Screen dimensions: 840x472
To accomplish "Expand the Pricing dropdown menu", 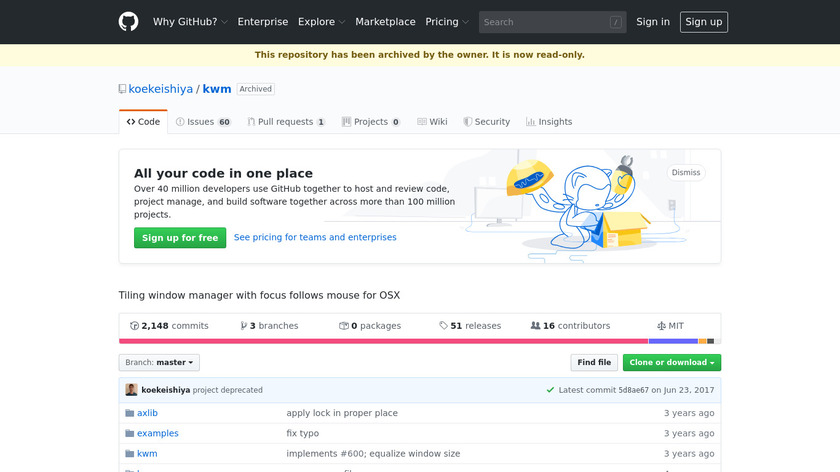I will point(447,22).
